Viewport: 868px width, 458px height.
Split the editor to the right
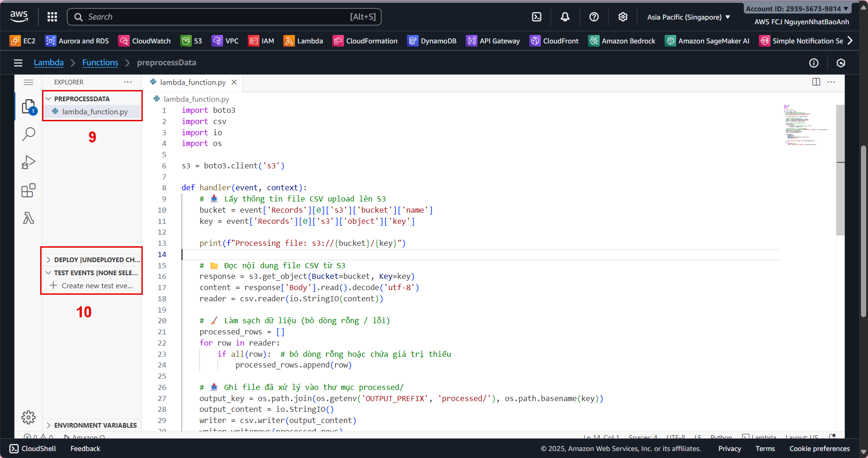click(816, 82)
